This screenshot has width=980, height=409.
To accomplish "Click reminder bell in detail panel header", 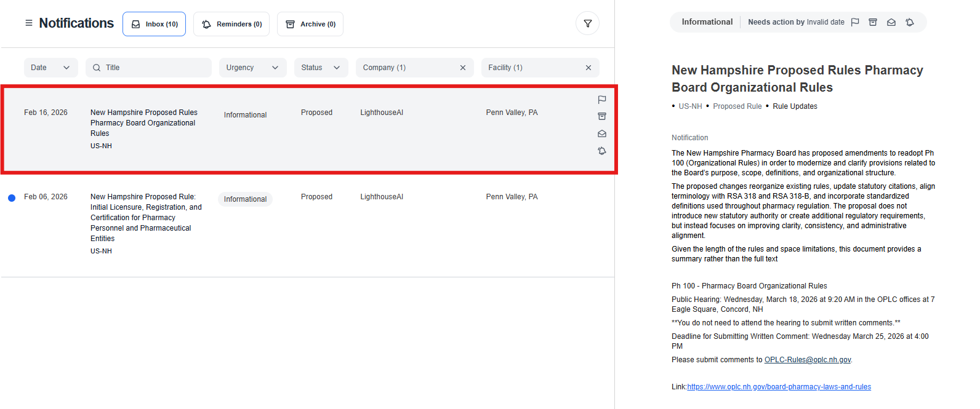I will pyautogui.click(x=910, y=22).
